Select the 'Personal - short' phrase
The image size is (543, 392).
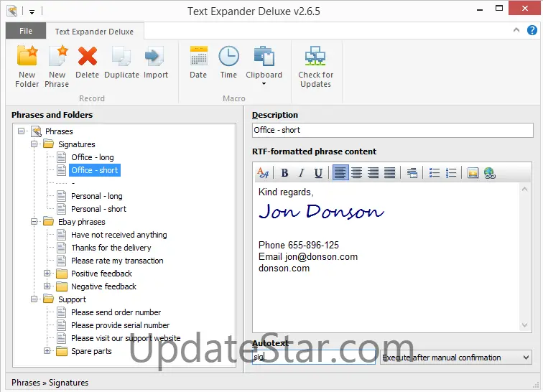[98, 209]
